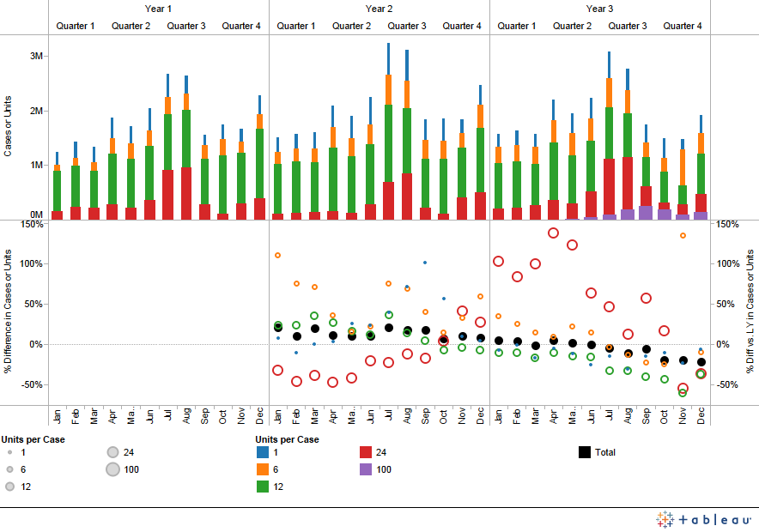Click the Tableau logo in the bottom right corner
This screenshot has width=759, height=532.
663,518
